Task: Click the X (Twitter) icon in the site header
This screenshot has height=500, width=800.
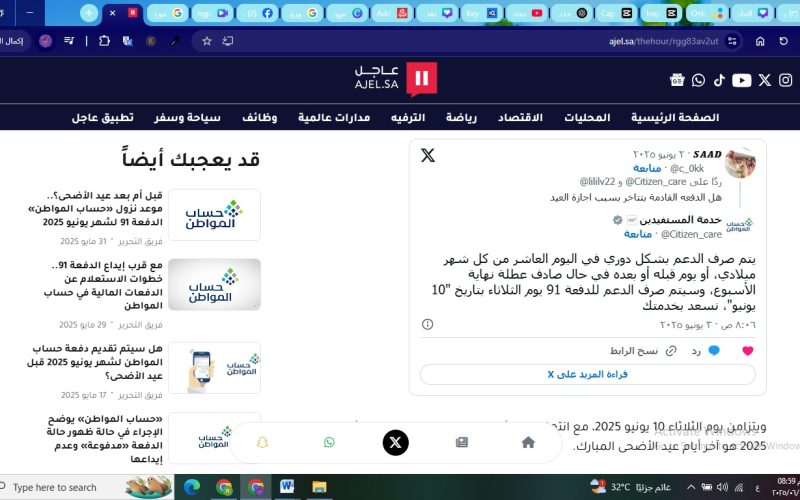Action: [765, 80]
